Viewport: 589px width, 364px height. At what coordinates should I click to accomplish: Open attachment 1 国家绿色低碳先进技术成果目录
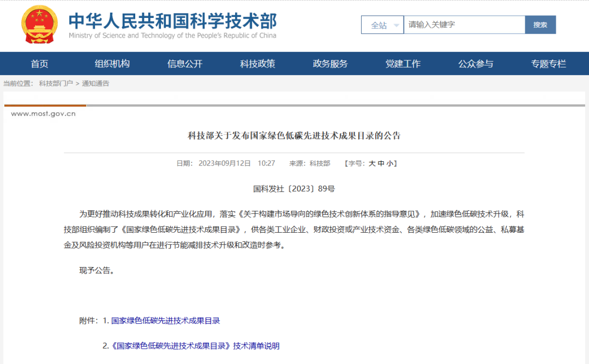point(166,321)
